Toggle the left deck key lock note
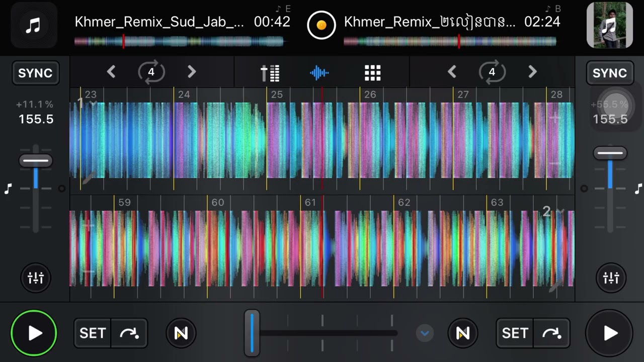 coord(8,189)
